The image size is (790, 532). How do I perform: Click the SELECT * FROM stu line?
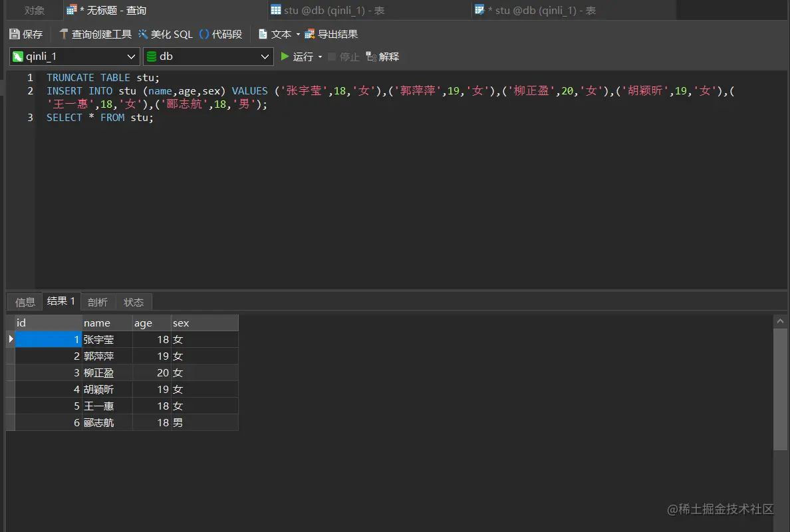[x=100, y=118]
